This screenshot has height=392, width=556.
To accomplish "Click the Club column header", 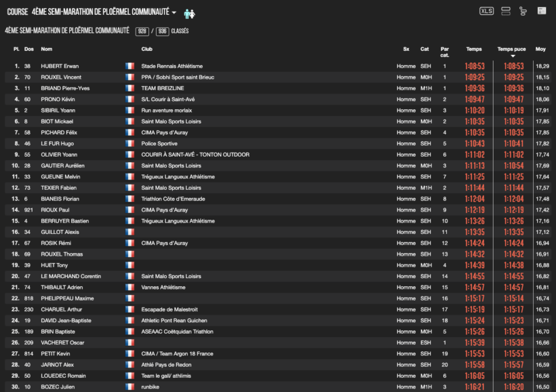I will click(146, 49).
